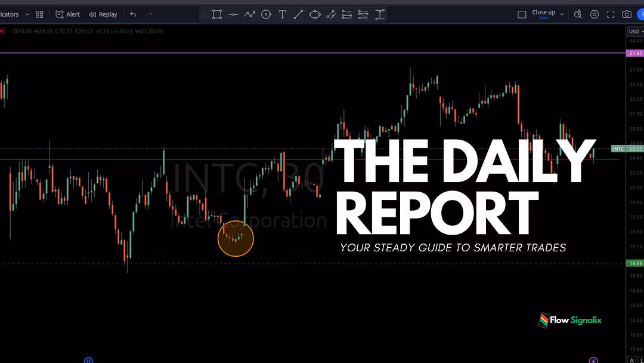Open chart settings hexagon icon

click(x=595, y=14)
